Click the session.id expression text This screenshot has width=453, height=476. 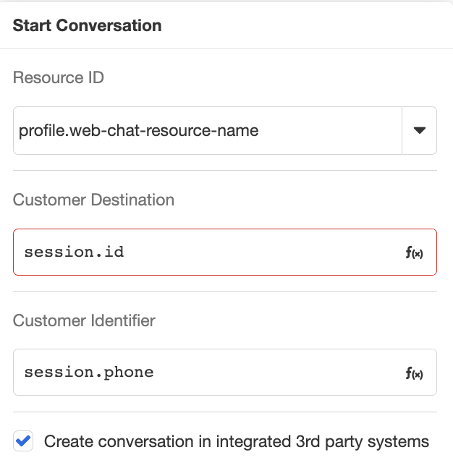click(x=74, y=252)
